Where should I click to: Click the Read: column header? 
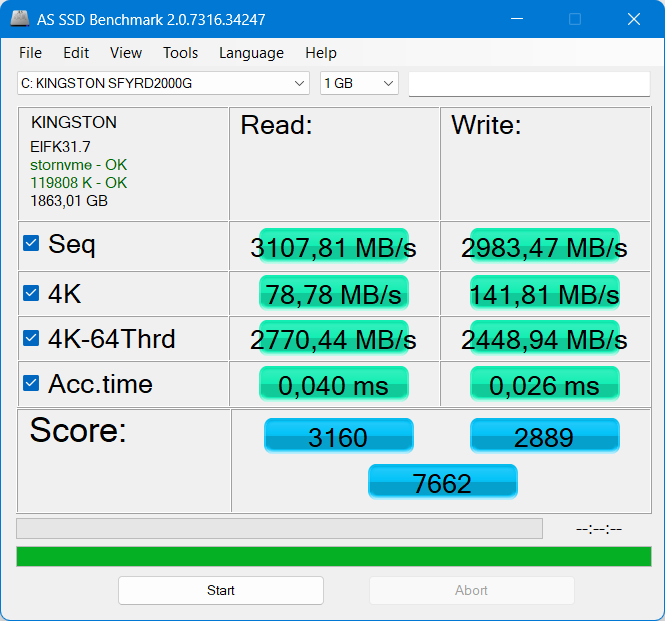coord(277,125)
